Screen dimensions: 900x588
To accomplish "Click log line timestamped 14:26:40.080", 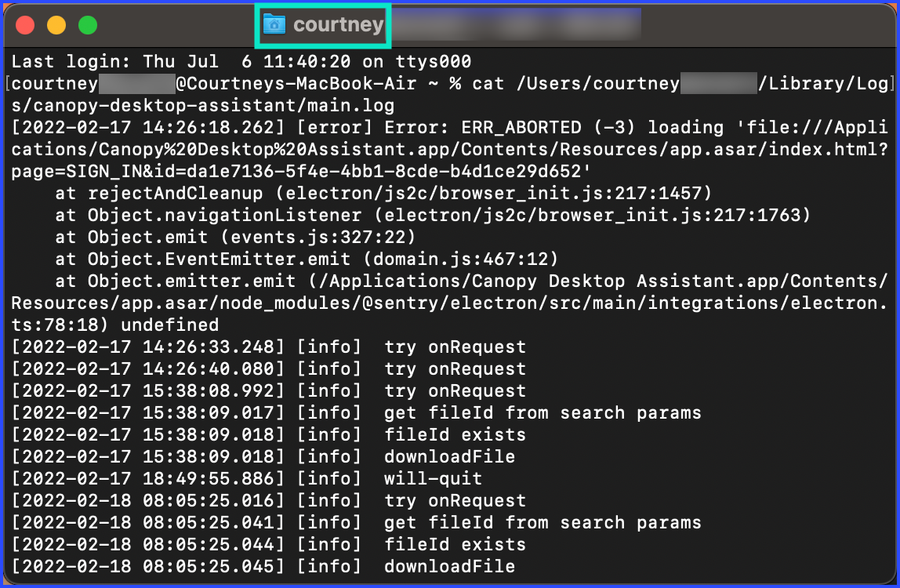I will click(269, 368).
